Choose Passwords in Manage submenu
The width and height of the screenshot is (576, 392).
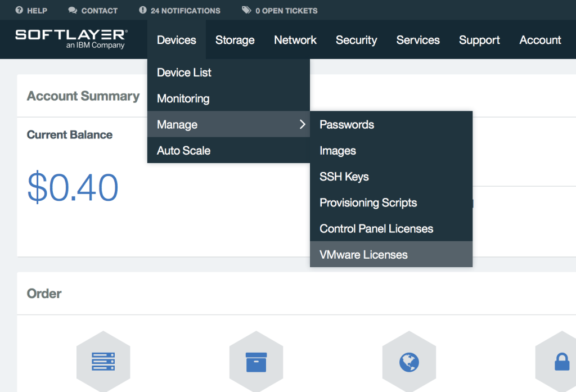(391, 124)
